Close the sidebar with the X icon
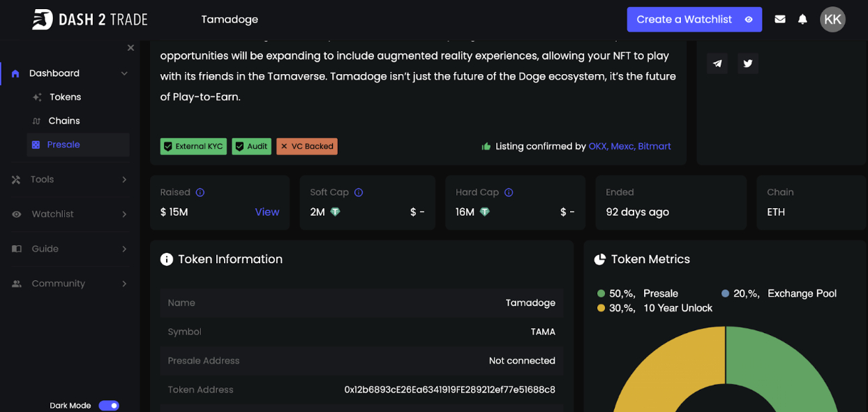 [130, 47]
